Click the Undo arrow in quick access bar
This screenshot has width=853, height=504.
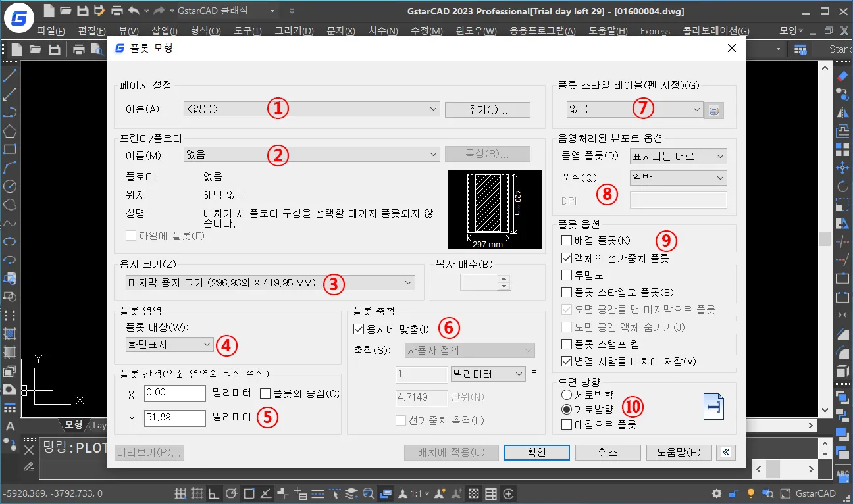point(134,11)
